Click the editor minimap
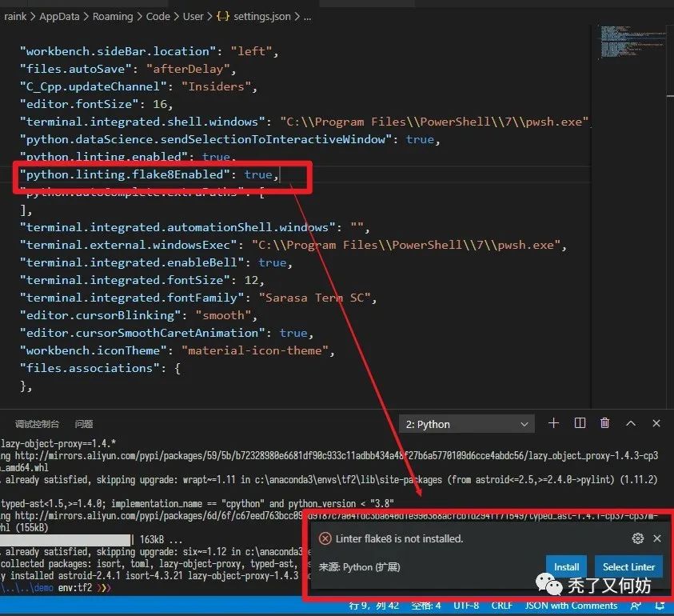Viewport: 674px width, 616px height. point(631,42)
